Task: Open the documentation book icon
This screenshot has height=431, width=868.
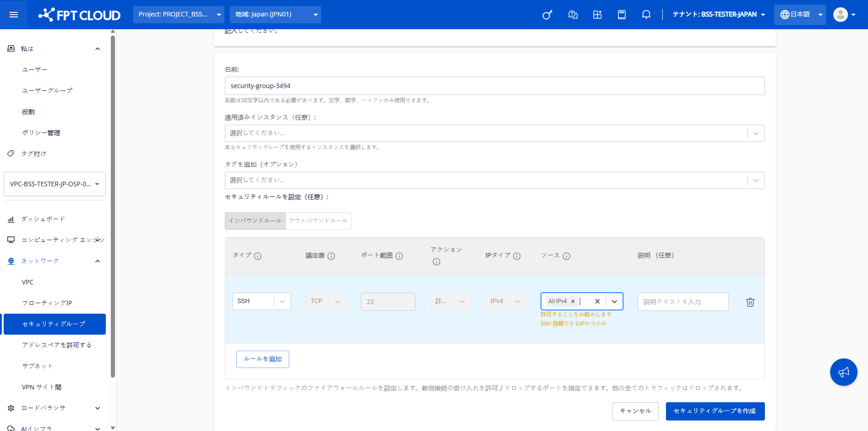Action: pyautogui.click(x=622, y=15)
